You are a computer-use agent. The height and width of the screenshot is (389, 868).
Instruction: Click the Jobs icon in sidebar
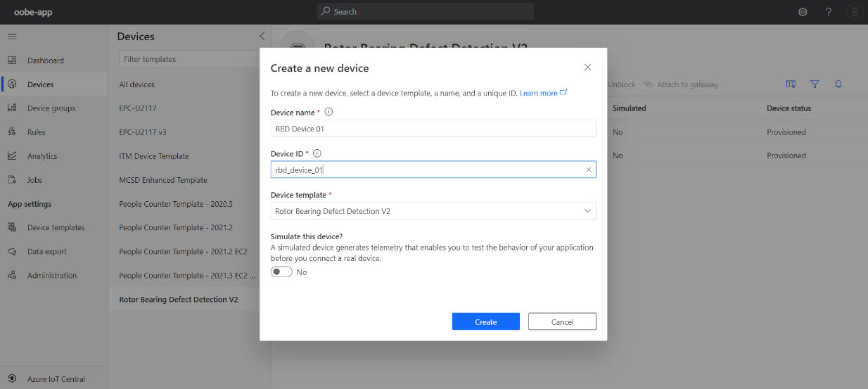[x=12, y=180]
